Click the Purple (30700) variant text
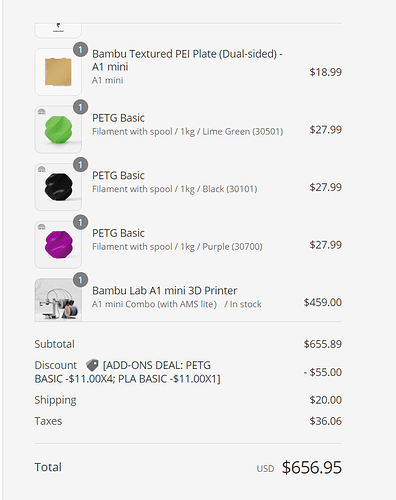 232,247
